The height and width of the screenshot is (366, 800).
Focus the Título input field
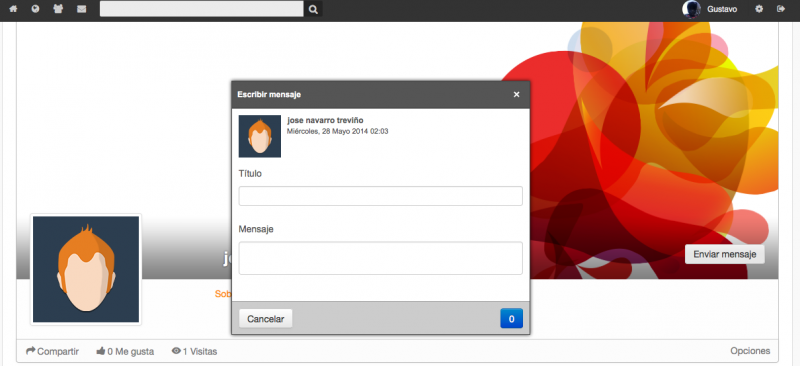pyautogui.click(x=381, y=196)
